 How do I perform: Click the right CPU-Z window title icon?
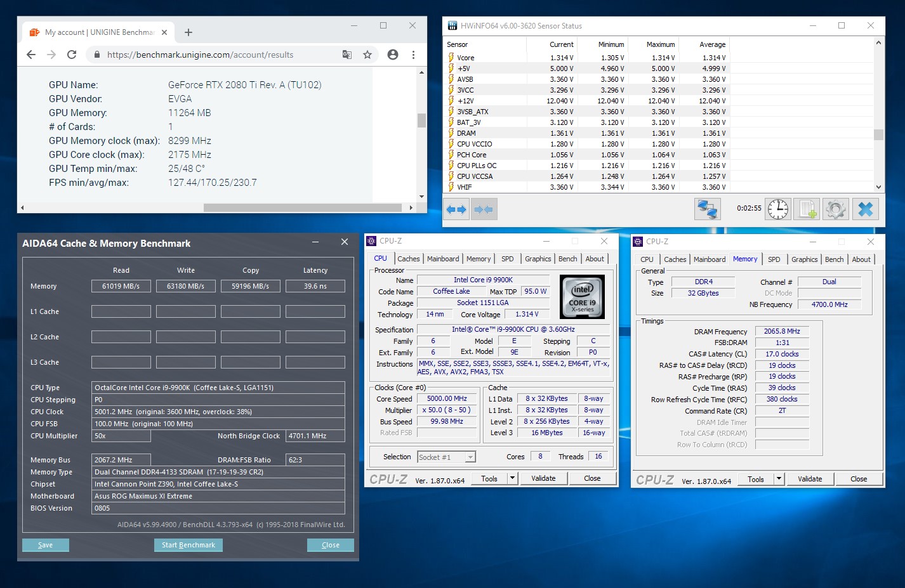tap(638, 242)
